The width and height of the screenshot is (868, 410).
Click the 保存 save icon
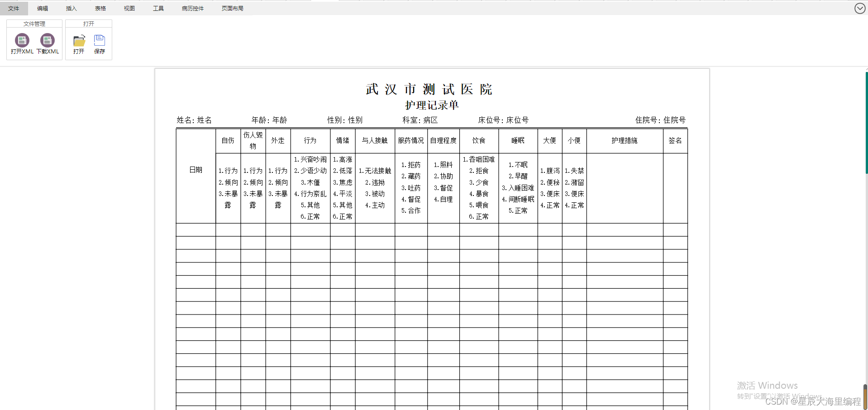point(100,40)
